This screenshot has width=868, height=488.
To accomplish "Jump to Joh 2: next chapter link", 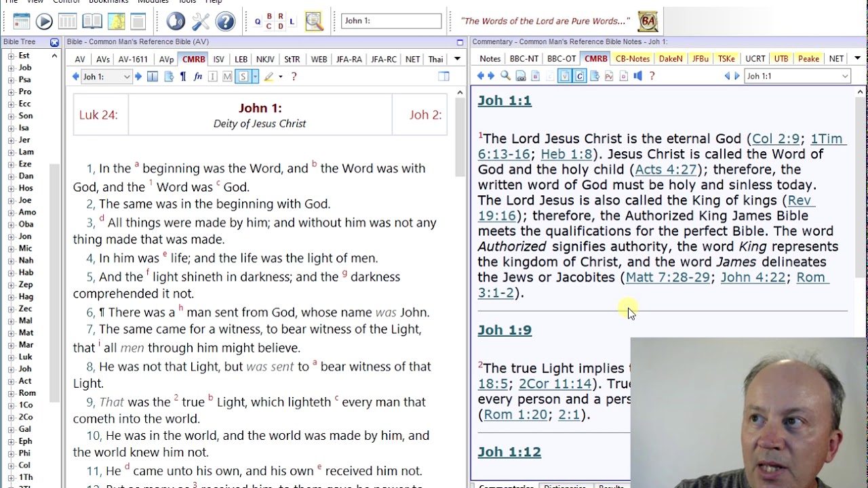I will click(x=425, y=115).
